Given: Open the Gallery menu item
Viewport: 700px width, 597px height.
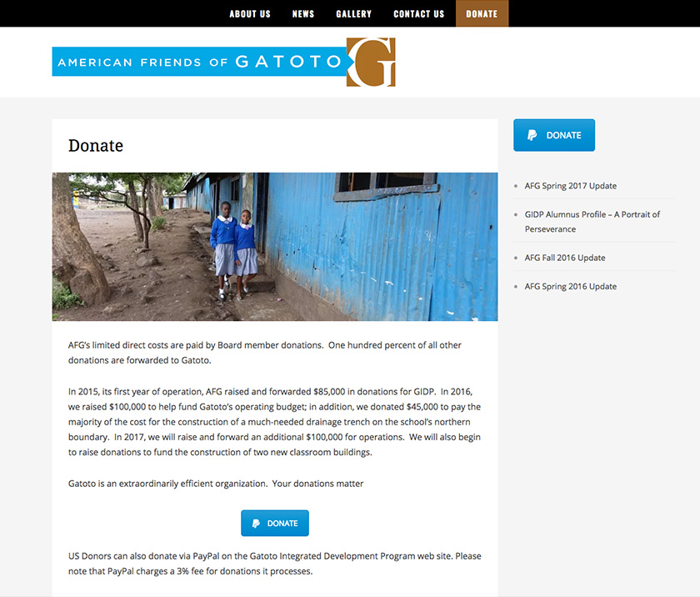Looking at the screenshot, I should [x=353, y=14].
